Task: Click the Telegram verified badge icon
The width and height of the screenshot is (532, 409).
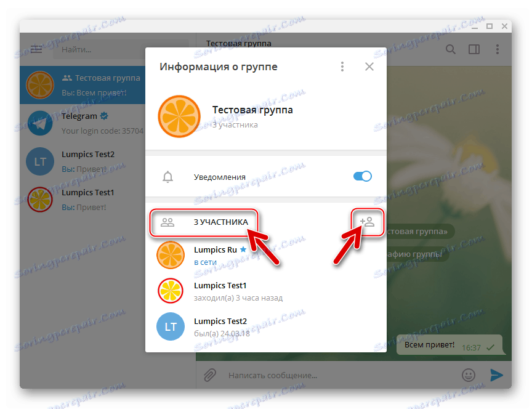Action: pyautogui.click(x=104, y=116)
